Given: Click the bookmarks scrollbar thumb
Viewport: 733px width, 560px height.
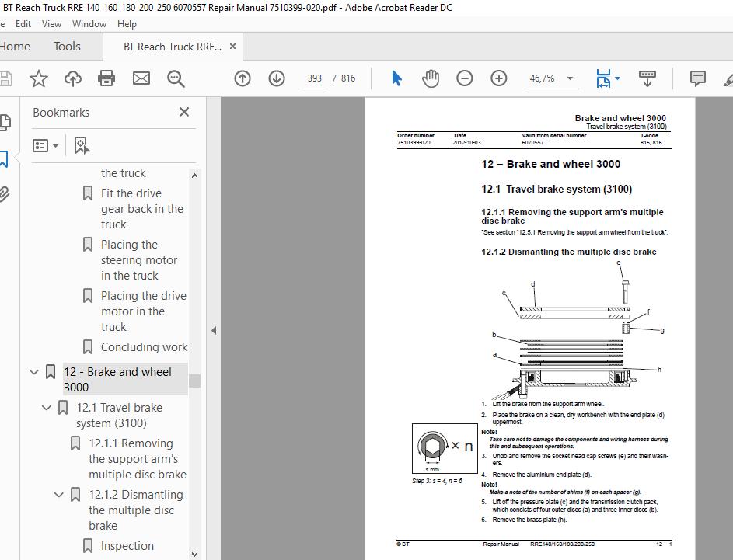Looking at the screenshot, I should coord(194,381).
